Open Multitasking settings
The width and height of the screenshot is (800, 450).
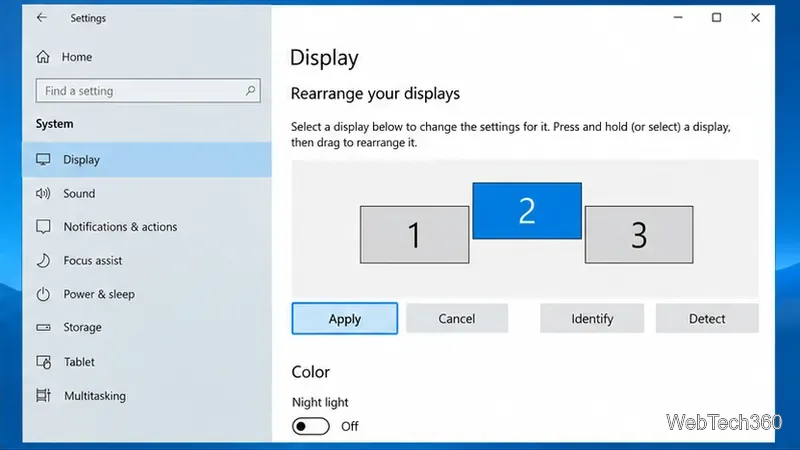147,395
